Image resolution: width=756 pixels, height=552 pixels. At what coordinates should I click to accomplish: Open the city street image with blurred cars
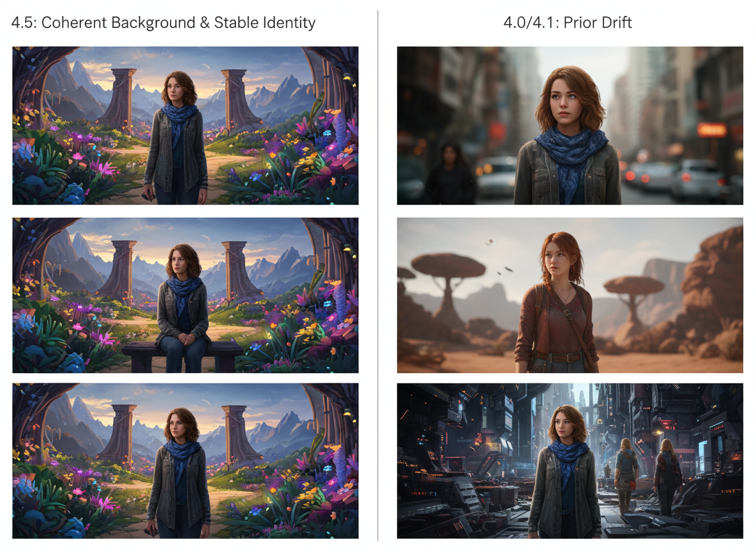click(x=570, y=125)
